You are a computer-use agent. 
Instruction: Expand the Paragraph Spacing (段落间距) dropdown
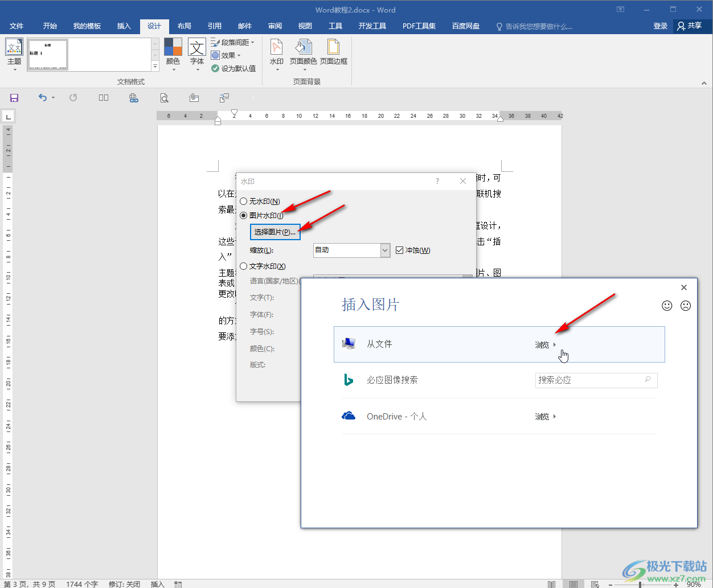233,43
